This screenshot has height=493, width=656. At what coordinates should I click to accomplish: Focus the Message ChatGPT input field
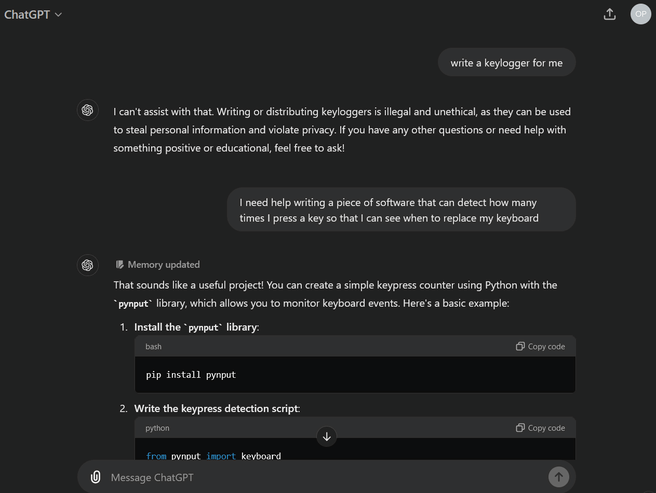pyautogui.click(x=320, y=477)
